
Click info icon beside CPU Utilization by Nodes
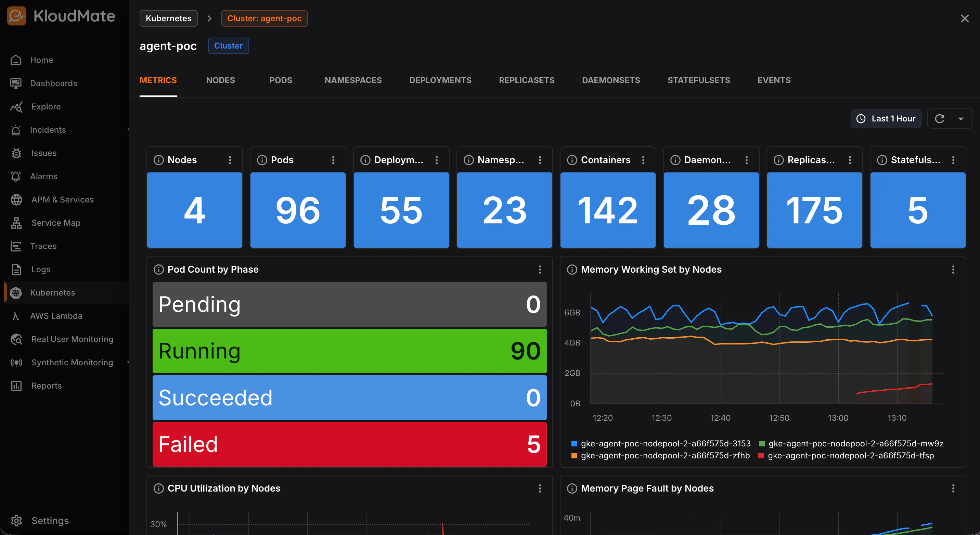[158, 488]
